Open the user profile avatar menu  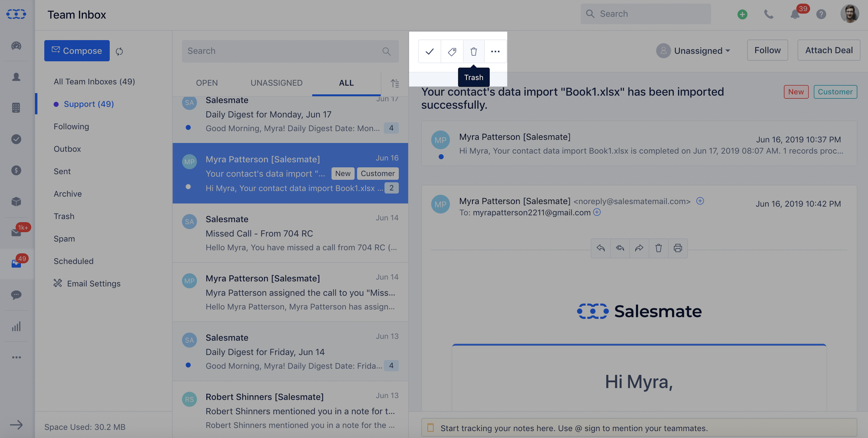click(x=850, y=14)
